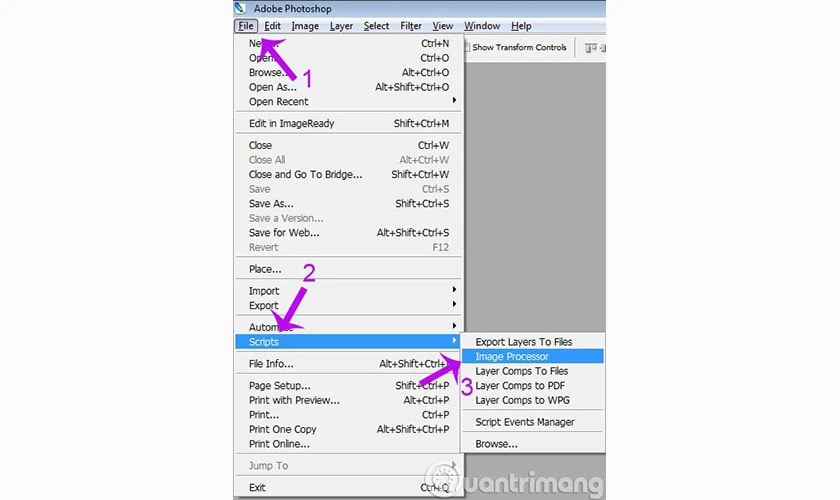Click the greyed Close All entry
The height and width of the screenshot is (500, 840).
(348, 160)
